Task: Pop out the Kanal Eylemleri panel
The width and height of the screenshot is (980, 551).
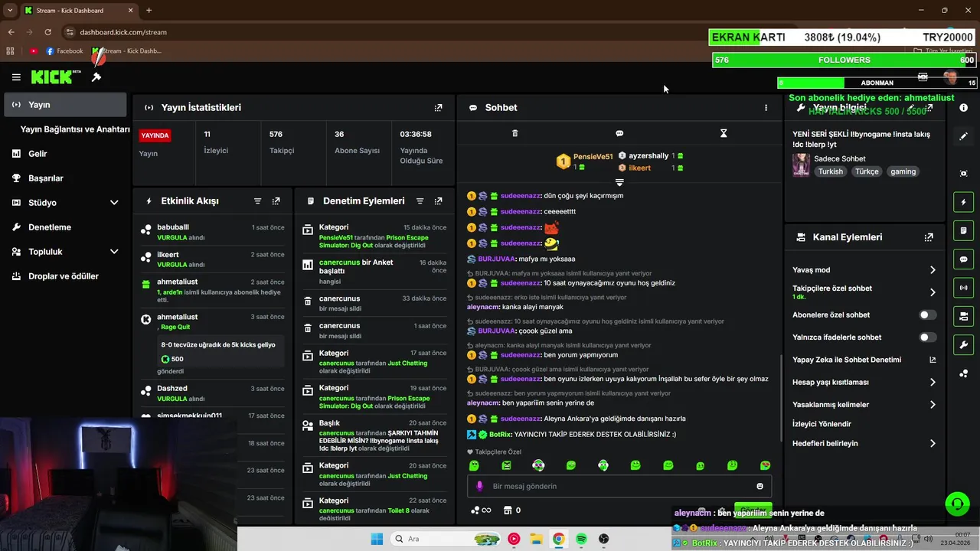Action: (x=929, y=237)
